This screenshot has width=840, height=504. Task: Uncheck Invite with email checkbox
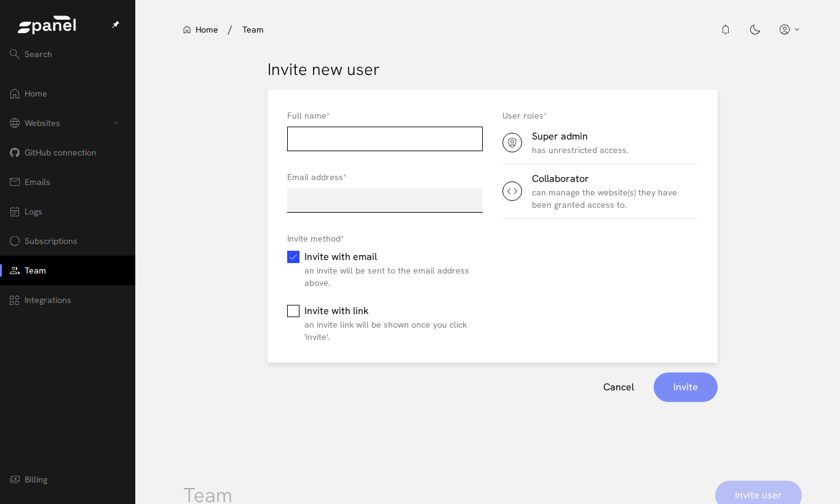293,257
